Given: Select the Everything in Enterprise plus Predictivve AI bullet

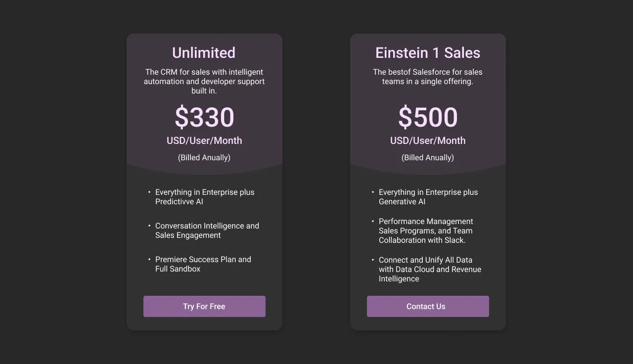Looking at the screenshot, I should (x=205, y=197).
